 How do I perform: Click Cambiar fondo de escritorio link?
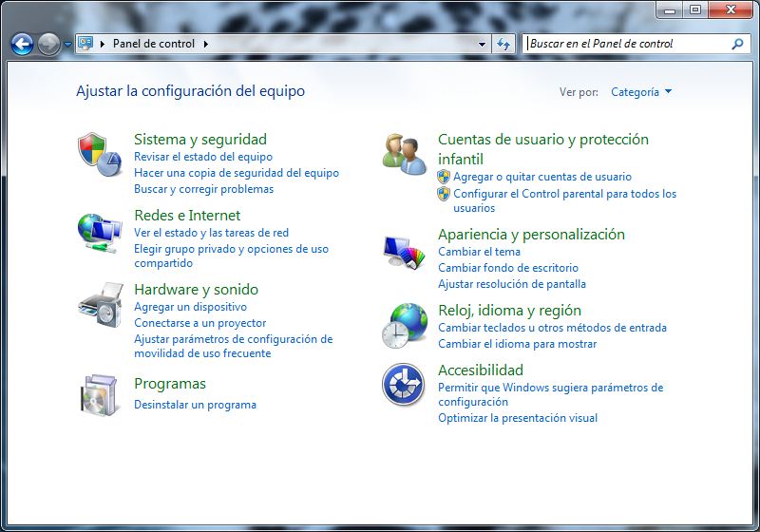coord(507,268)
